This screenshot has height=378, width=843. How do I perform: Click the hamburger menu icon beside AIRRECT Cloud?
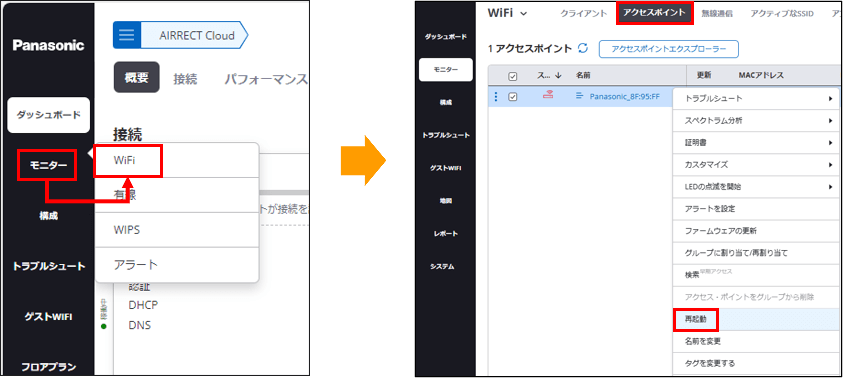[x=127, y=35]
